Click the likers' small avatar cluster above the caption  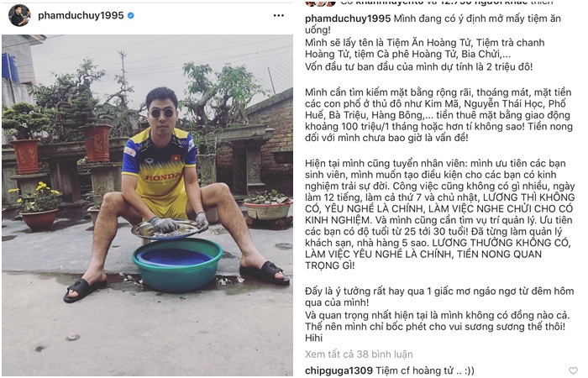(x=320, y=3)
